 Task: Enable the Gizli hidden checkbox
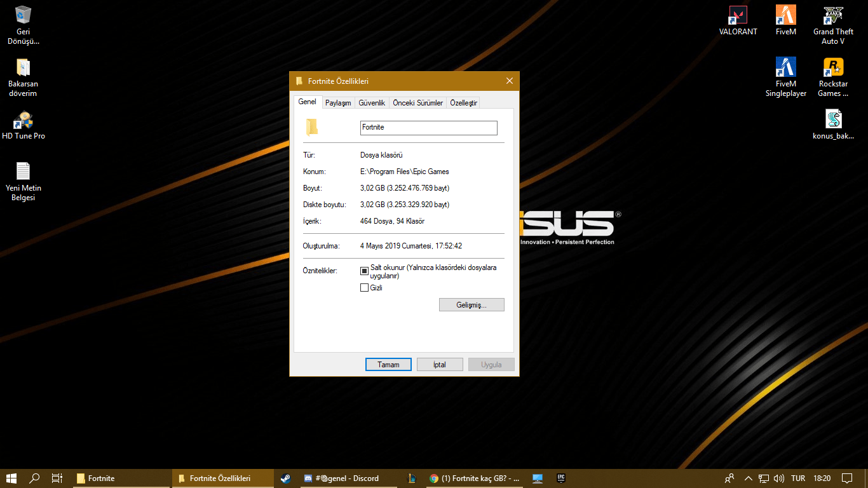coord(365,288)
